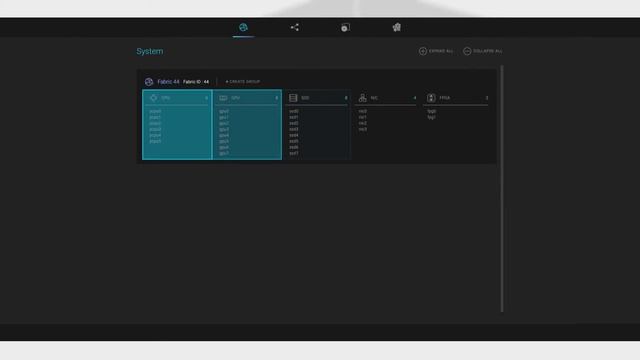Select the ssd7 entry

point(294,153)
